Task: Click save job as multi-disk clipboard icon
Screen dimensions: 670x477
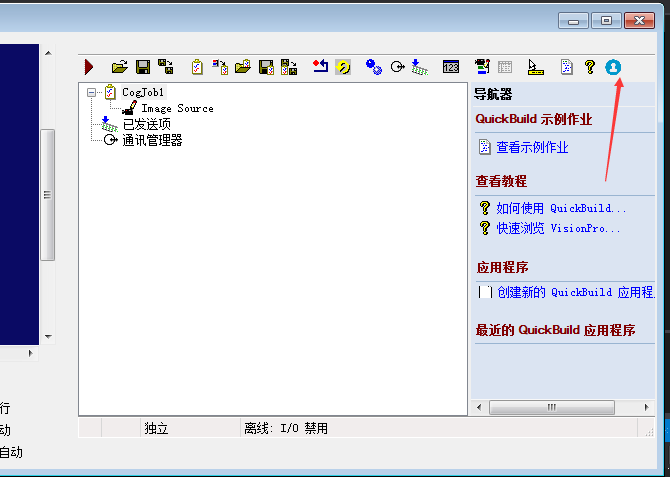Action: (x=289, y=67)
